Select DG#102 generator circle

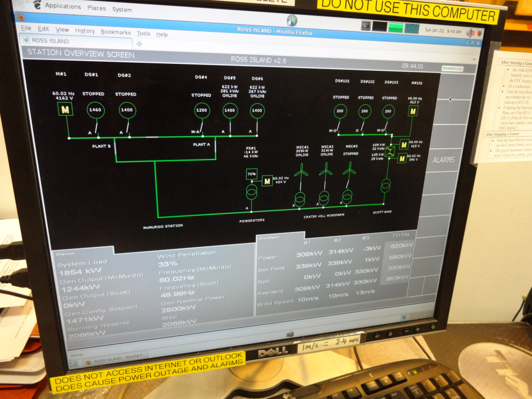click(365, 111)
